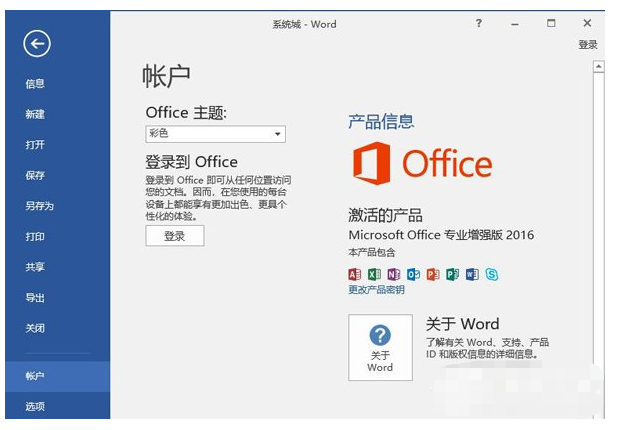This screenshot has height=430, width=619.
Task: Select 新建 in the sidebar
Action: pyautogui.click(x=35, y=115)
